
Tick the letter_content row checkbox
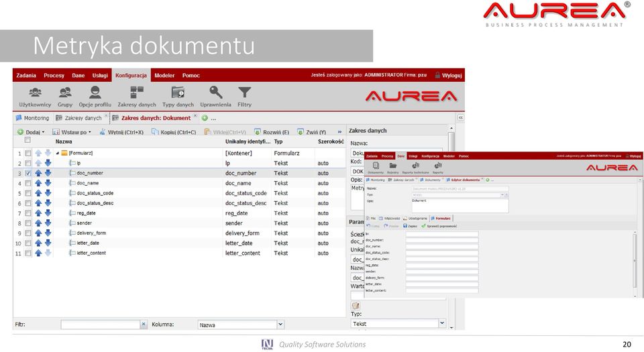click(28, 253)
